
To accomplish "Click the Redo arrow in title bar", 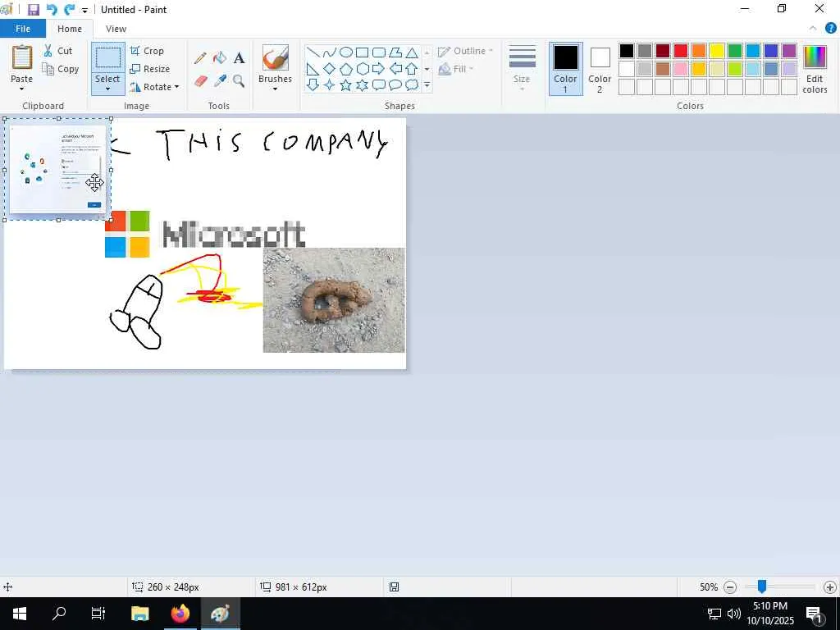I will (69, 10).
